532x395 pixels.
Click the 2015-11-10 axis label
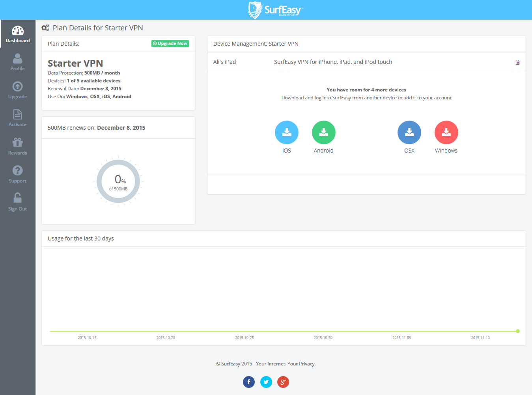tap(480, 338)
